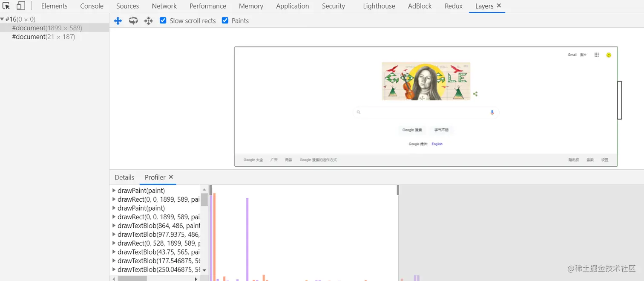Uncheck Slow scroll rects checkbox

point(163,20)
